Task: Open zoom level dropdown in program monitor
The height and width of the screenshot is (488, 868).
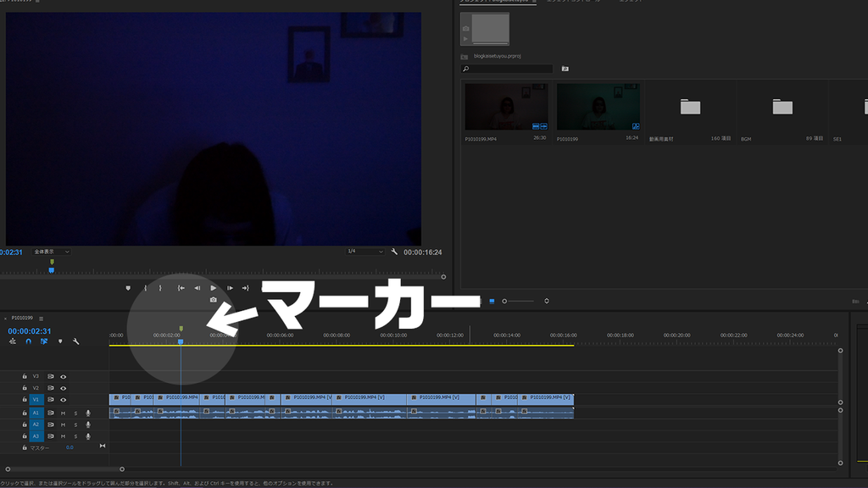Action: (x=52, y=252)
